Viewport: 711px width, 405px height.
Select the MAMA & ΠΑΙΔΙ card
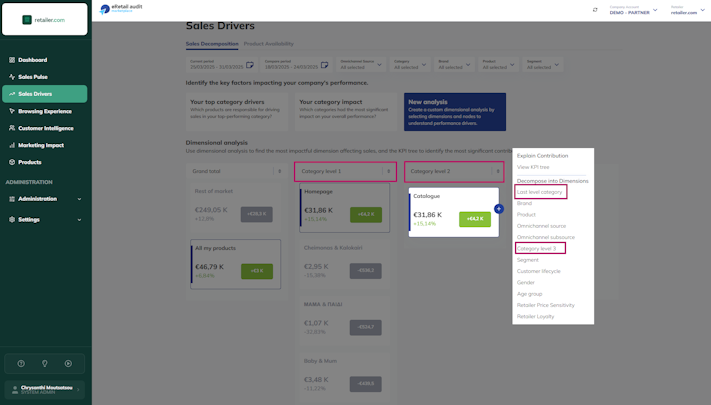(x=345, y=319)
